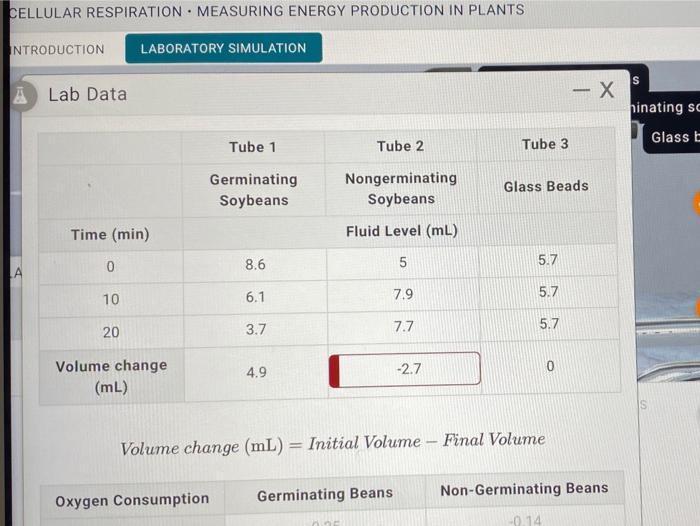Click the Oxygen Consumption table header
The height and width of the screenshot is (526, 700).
pyautogui.click(x=132, y=500)
